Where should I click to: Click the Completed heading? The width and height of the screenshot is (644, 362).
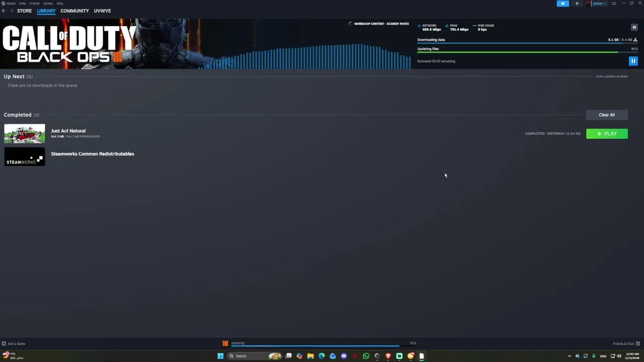pyautogui.click(x=18, y=115)
